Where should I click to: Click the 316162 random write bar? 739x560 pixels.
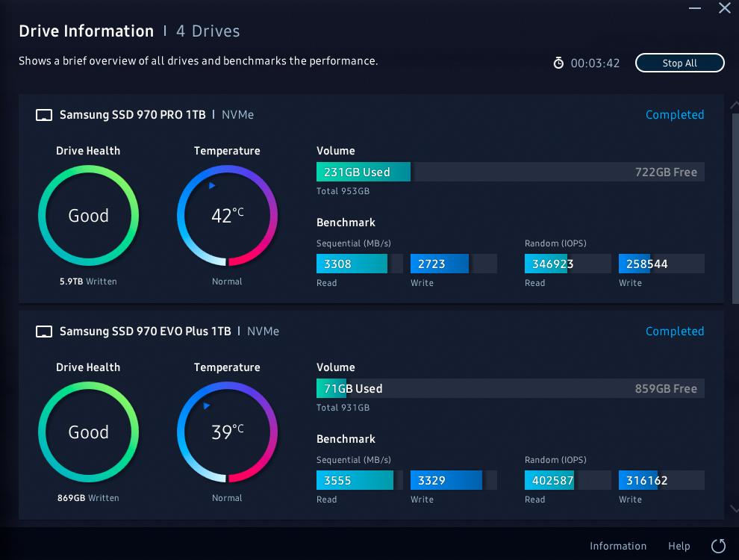tap(661, 480)
